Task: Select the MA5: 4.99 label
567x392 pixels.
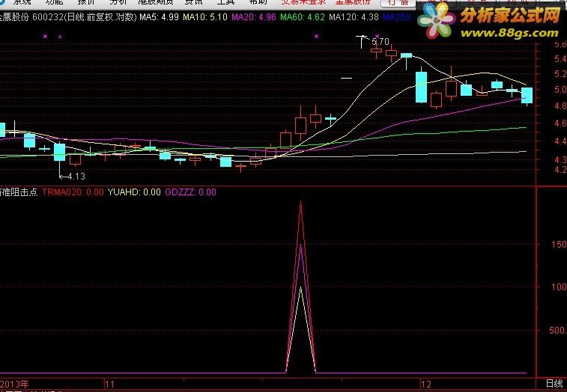Action: pos(159,17)
